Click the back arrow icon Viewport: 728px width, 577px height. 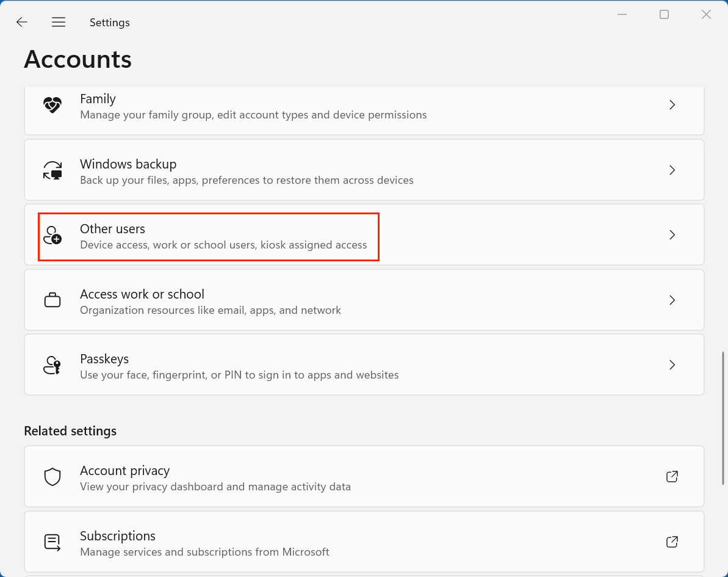pos(22,22)
